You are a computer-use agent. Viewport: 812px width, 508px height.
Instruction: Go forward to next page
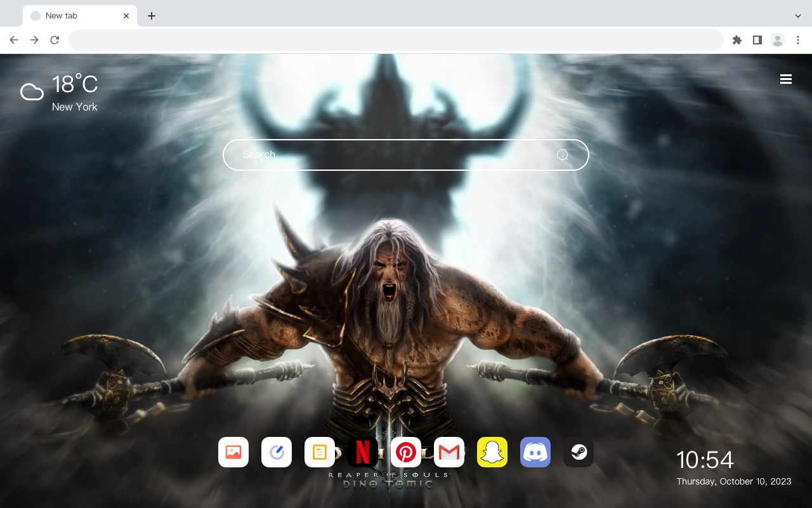coord(34,40)
